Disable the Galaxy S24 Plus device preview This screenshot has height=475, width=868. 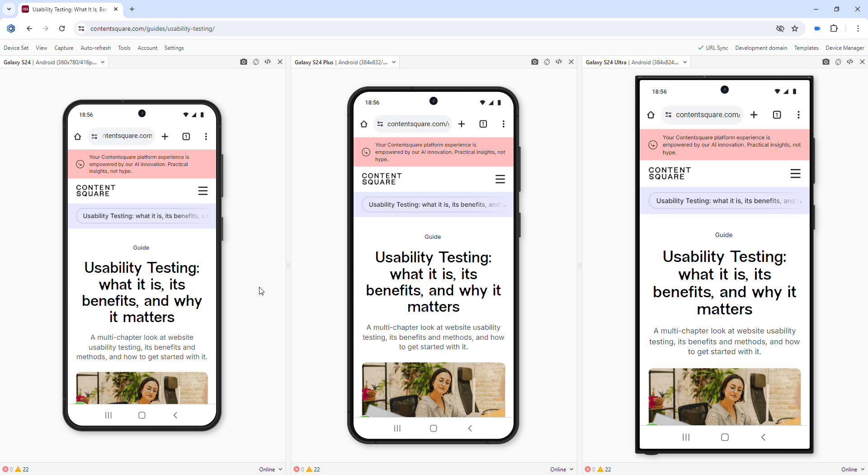click(547, 62)
